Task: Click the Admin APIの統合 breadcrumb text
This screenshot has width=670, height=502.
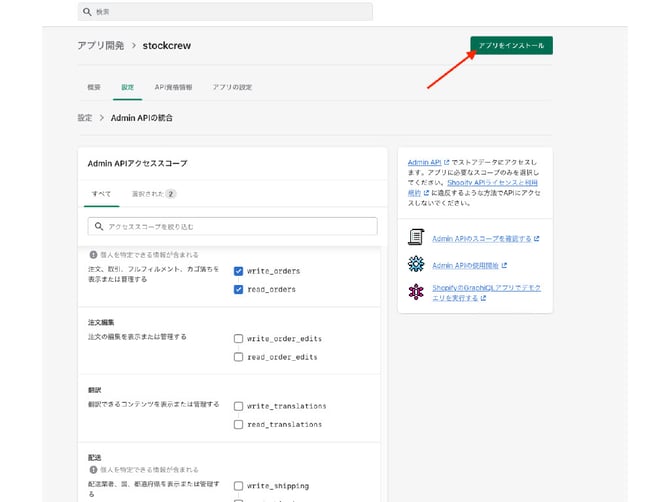Action: [x=141, y=118]
